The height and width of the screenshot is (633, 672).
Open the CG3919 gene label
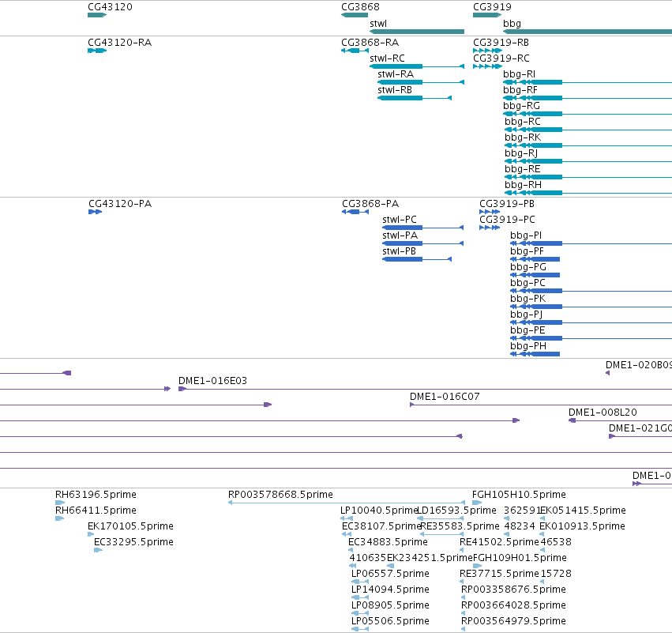click(x=492, y=7)
